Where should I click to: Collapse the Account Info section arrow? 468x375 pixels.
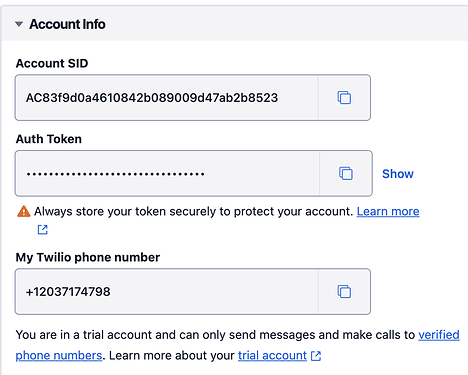click(x=19, y=24)
